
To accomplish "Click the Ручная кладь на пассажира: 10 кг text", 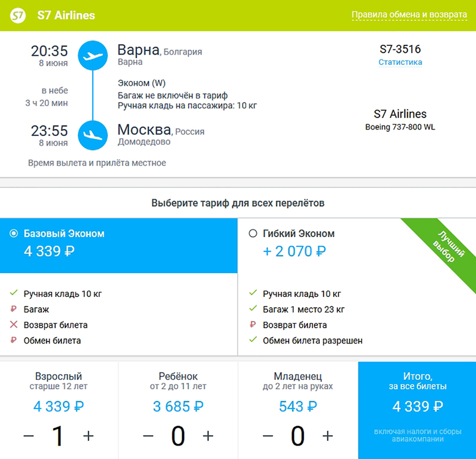I will [x=187, y=106].
